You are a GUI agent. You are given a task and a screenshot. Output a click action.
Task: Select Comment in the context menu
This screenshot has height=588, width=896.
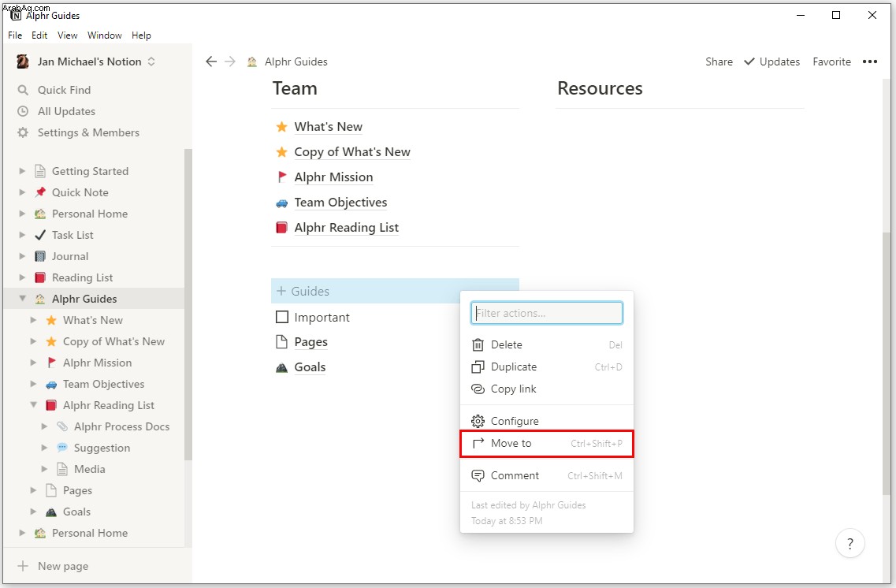[x=547, y=475]
